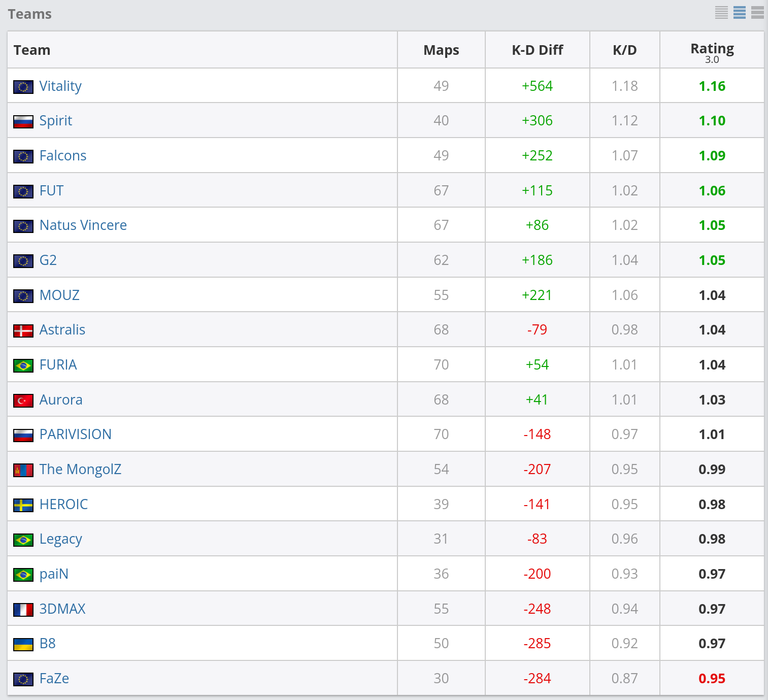Select the wide table density view

coord(758,13)
